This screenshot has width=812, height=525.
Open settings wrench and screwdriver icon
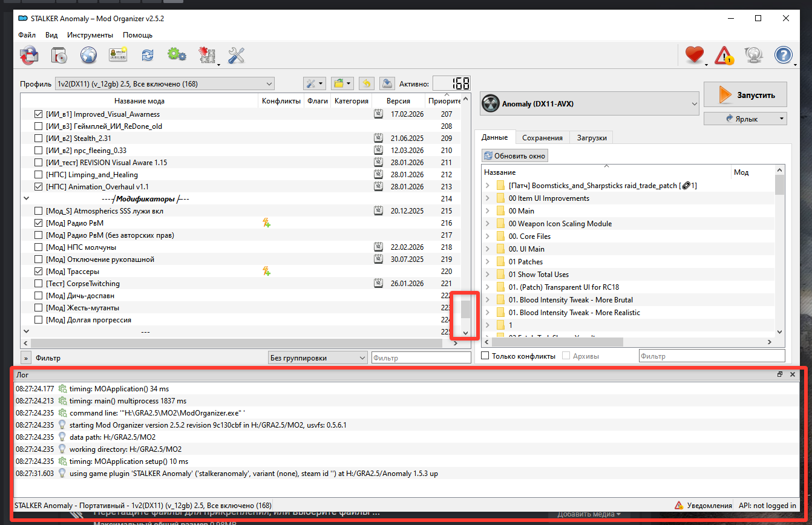pos(236,56)
